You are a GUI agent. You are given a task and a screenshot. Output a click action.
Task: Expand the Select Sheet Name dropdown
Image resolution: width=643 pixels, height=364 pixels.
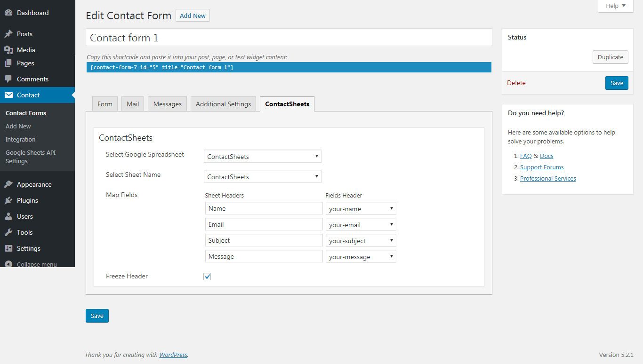(x=262, y=177)
